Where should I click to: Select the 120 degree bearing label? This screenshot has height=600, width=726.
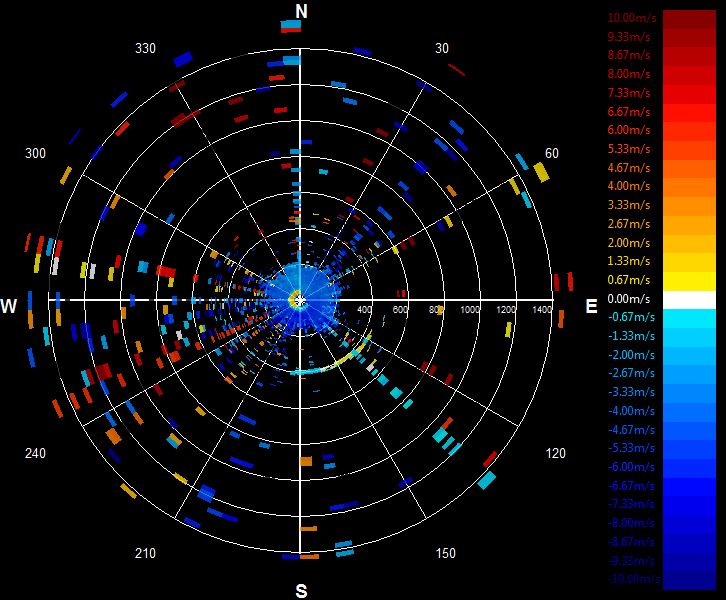coord(555,453)
